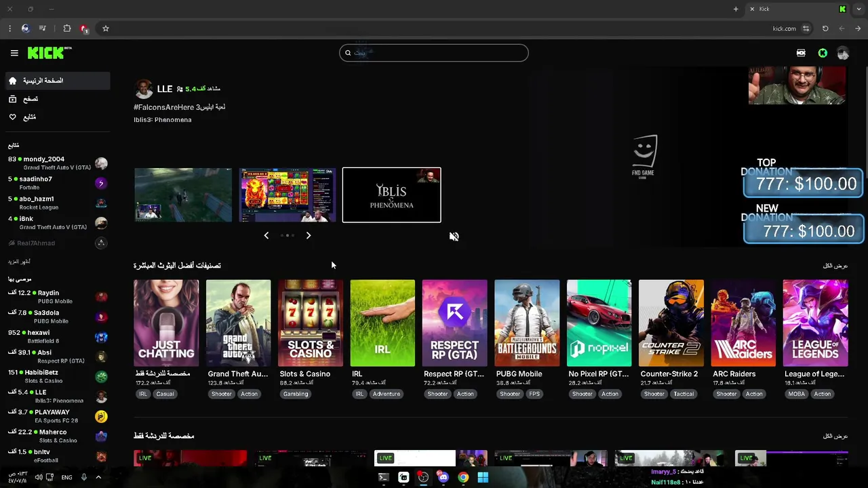Open offline Real7Ahmad channel
Screen dimensions: 868x488
coord(58,243)
